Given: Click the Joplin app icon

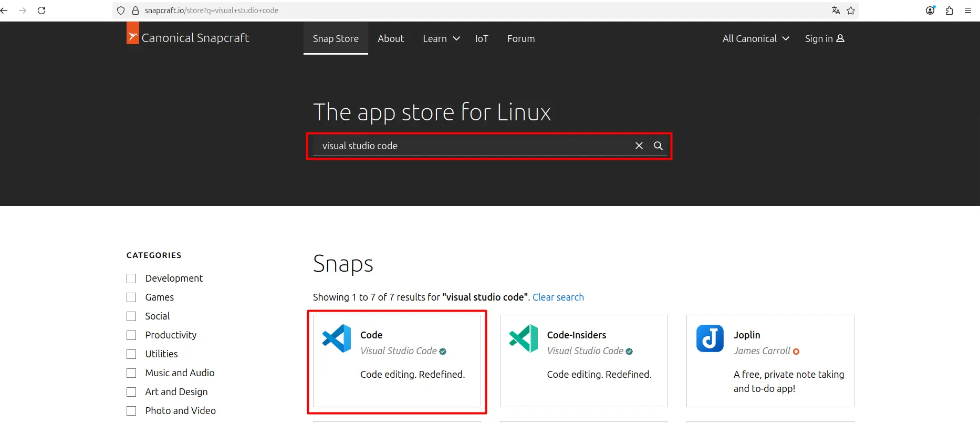Looking at the screenshot, I should coord(710,338).
